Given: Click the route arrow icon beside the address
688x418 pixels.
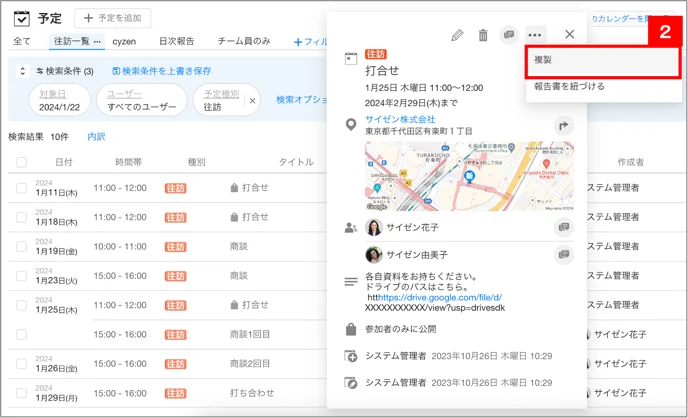Looking at the screenshot, I should [563, 126].
